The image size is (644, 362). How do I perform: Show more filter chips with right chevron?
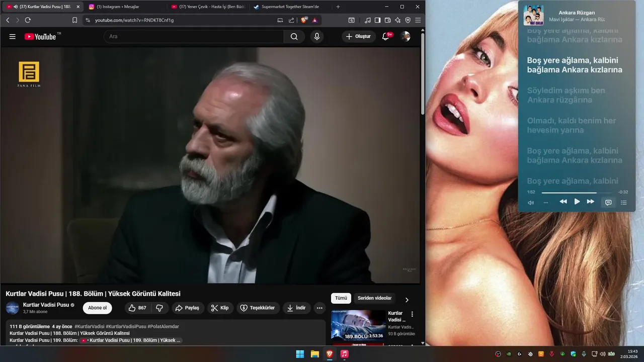(407, 300)
